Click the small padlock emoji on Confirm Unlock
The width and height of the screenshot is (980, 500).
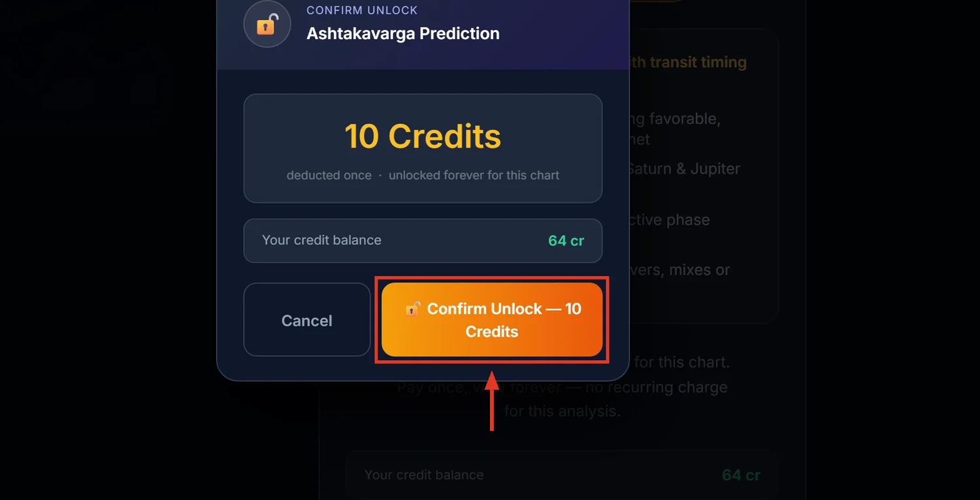click(412, 308)
